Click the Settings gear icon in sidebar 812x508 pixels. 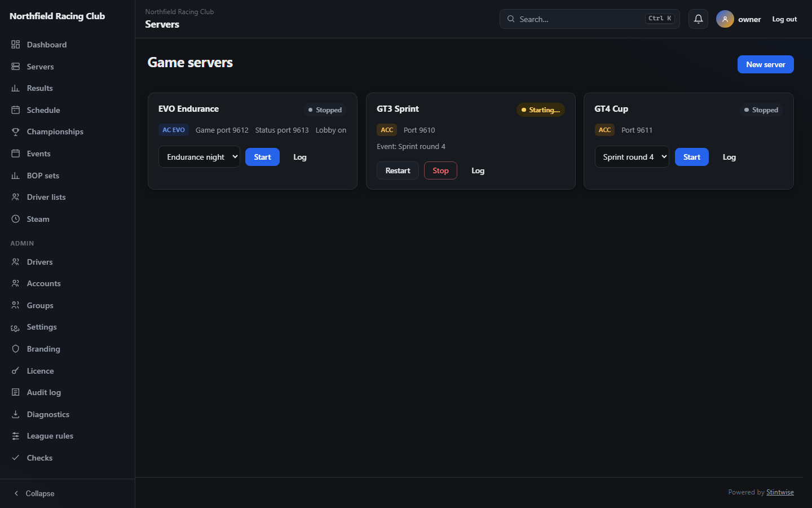pyautogui.click(x=16, y=327)
